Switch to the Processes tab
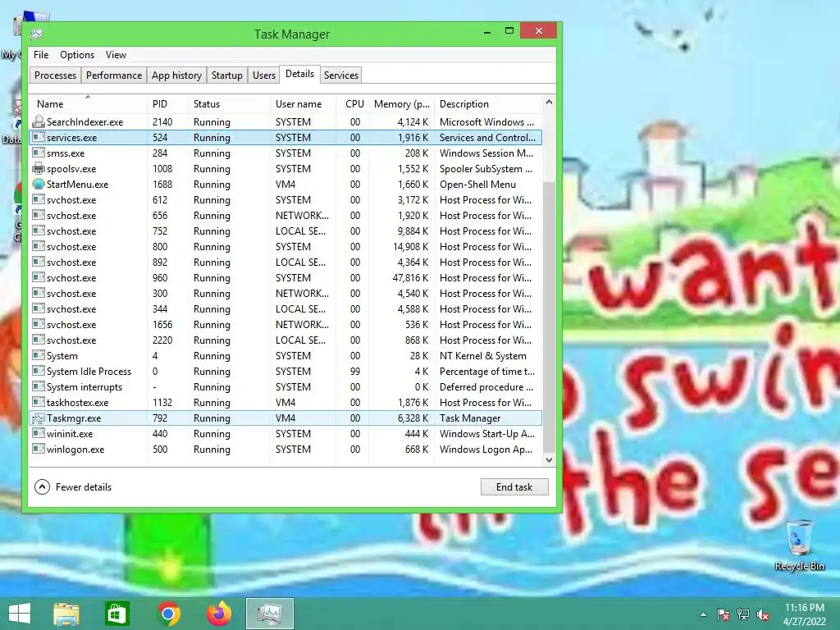The image size is (840, 630). point(55,75)
